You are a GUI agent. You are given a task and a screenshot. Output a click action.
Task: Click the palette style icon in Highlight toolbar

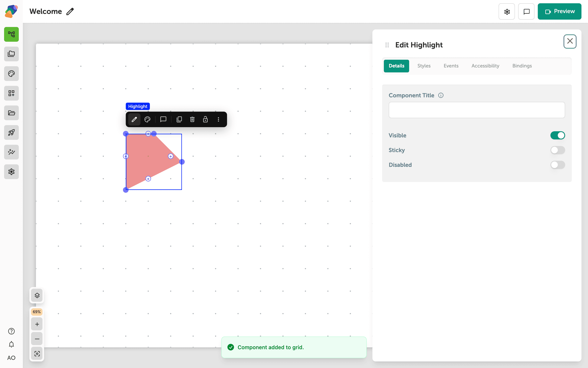[147, 119]
